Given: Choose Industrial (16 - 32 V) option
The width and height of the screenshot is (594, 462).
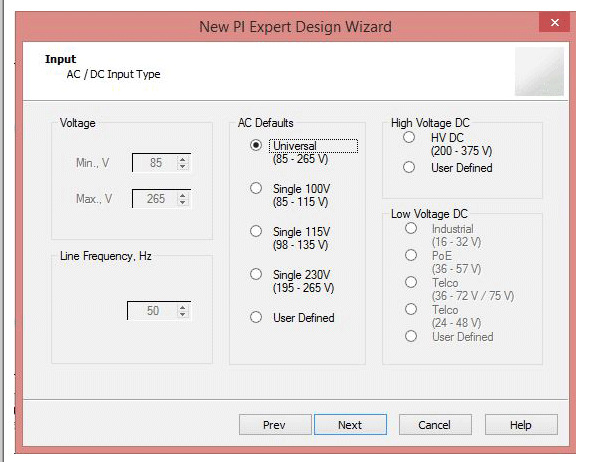Looking at the screenshot, I should (x=411, y=228).
